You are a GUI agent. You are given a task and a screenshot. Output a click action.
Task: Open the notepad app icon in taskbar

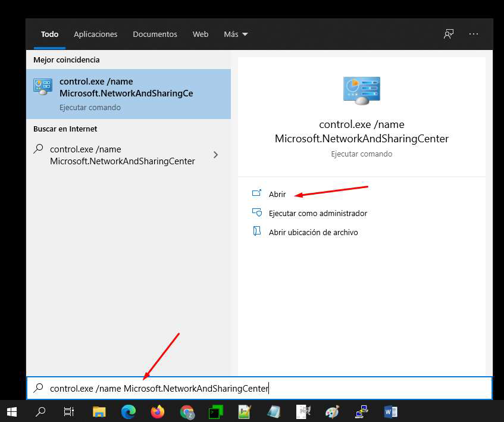click(274, 412)
